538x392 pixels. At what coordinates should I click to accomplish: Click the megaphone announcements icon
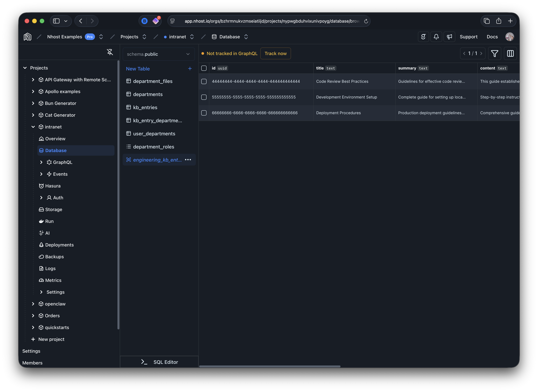tap(449, 37)
